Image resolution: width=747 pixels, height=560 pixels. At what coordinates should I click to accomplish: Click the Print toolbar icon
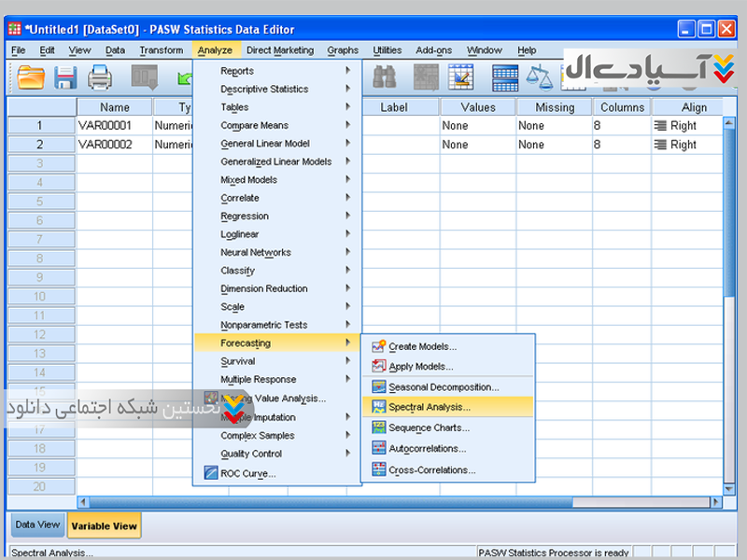(x=100, y=77)
